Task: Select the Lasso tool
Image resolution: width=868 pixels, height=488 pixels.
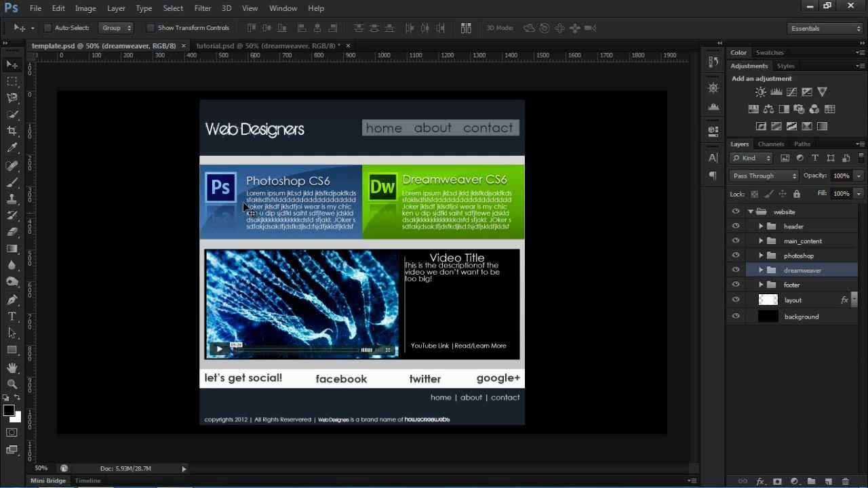Action: [12, 98]
